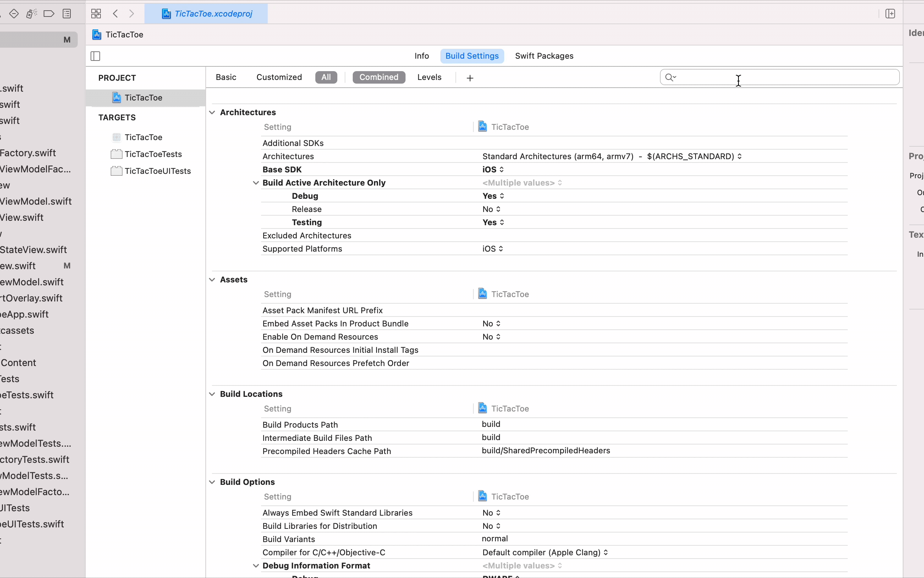The image size is (924, 578).
Task: Edit the Precompiled Headers Cache Path value
Action: [546, 451]
